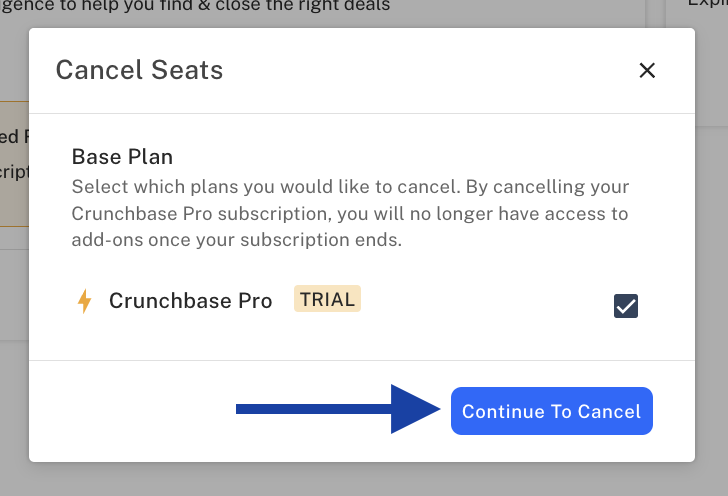Click the Continue To Cancel button
The height and width of the screenshot is (496, 728).
click(x=552, y=411)
